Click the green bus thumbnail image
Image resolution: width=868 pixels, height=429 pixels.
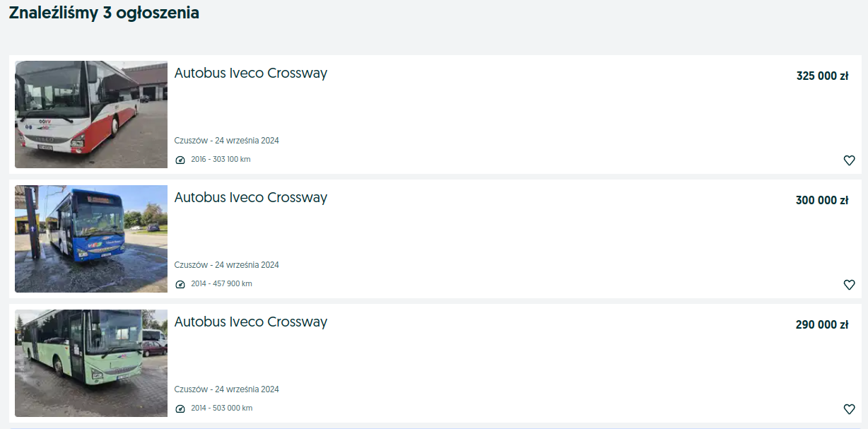[90, 363]
